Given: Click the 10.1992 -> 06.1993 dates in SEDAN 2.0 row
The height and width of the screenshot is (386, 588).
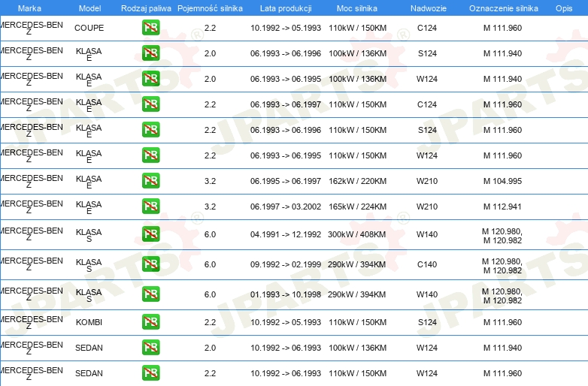Looking at the screenshot, I should (x=286, y=348).
